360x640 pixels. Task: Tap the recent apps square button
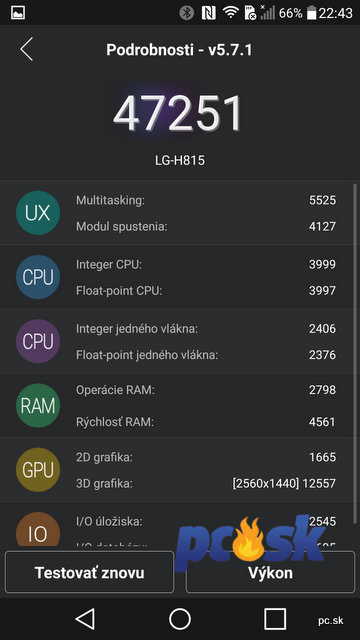click(275, 619)
